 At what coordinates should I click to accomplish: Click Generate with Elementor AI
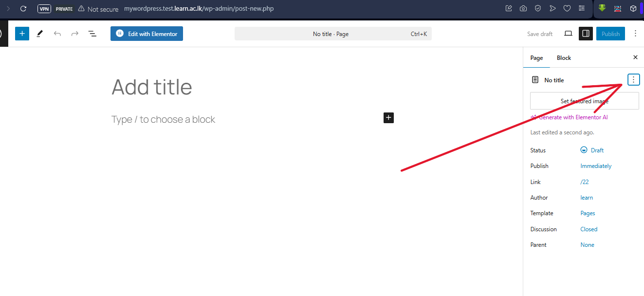click(569, 117)
